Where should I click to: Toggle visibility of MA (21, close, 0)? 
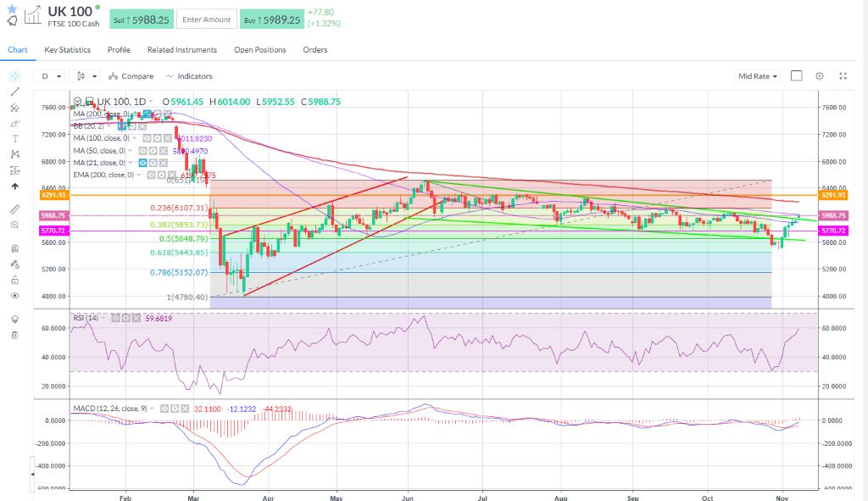coord(142,163)
